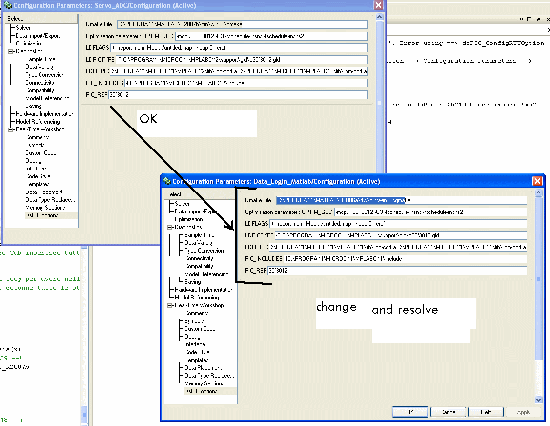Select Hardware Implementation in Data_Login_Matlab tree
Viewport: 550px width, 426px height.
coord(203,290)
